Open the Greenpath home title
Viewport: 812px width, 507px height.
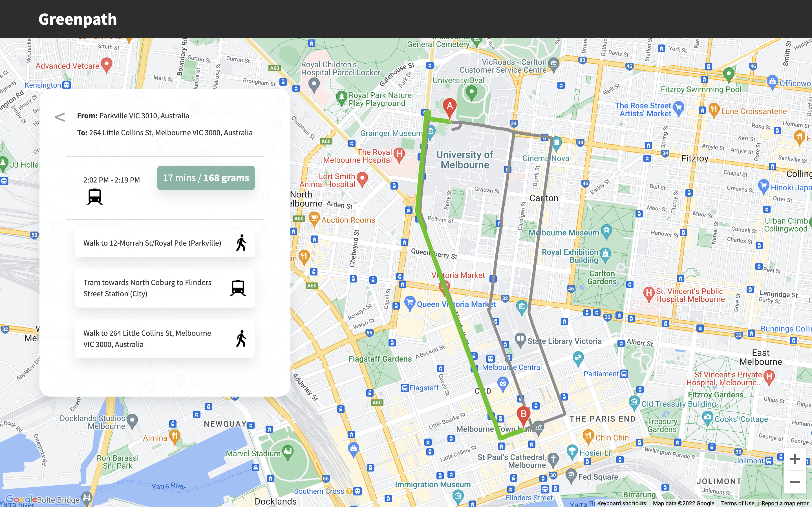click(x=78, y=19)
